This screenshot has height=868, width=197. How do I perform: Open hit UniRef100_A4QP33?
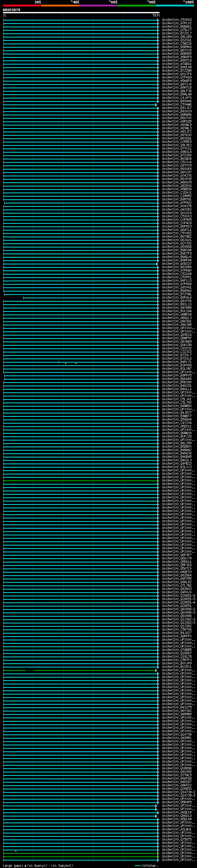(176, 572)
